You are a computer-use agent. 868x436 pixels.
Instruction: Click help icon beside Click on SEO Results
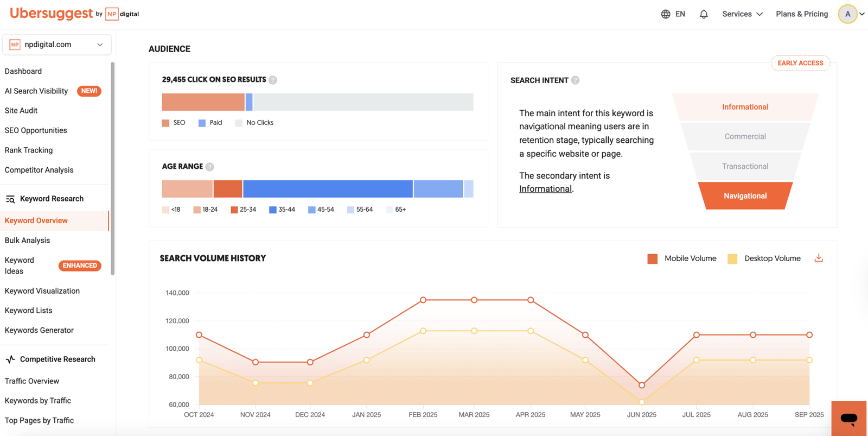click(273, 80)
